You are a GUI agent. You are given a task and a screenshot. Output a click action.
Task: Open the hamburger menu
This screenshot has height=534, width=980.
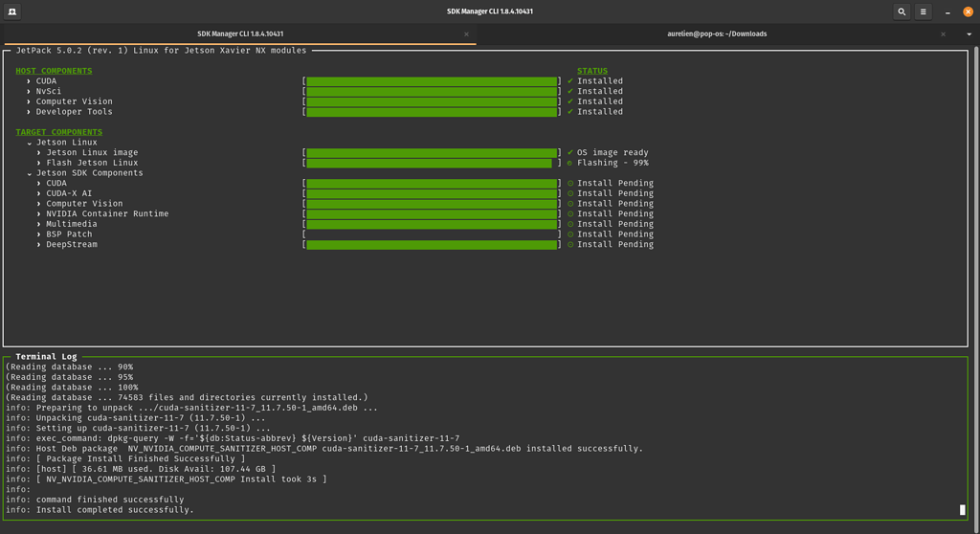pos(924,11)
